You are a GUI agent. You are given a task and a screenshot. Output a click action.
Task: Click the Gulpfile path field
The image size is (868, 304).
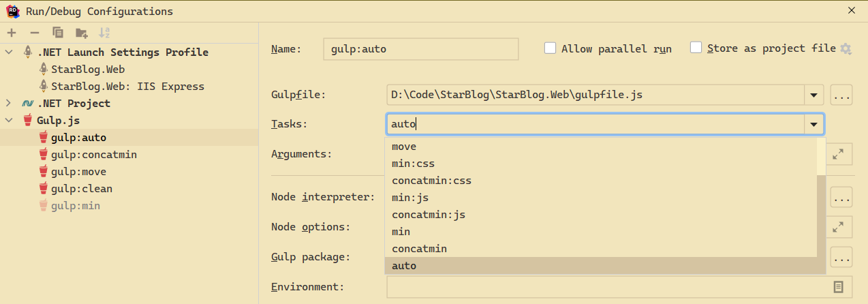pos(595,95)
